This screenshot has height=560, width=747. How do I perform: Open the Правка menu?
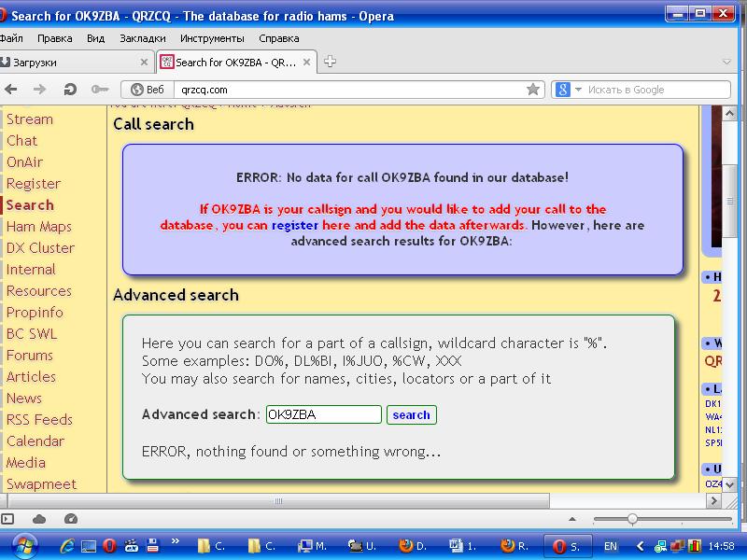pos(55,38)
